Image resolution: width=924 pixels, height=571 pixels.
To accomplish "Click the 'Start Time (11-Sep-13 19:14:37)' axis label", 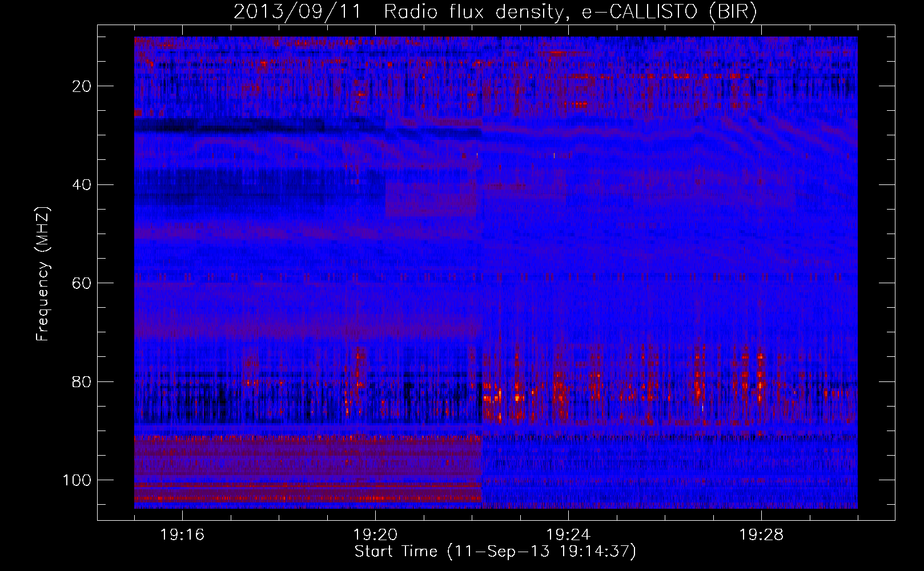I will pyautogui.click(x=495, y=552).
